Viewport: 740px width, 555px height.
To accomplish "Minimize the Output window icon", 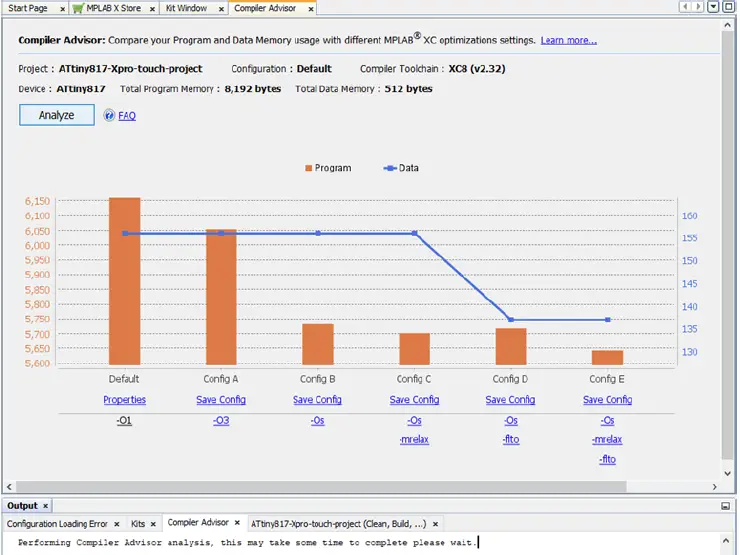I will 725,506.
